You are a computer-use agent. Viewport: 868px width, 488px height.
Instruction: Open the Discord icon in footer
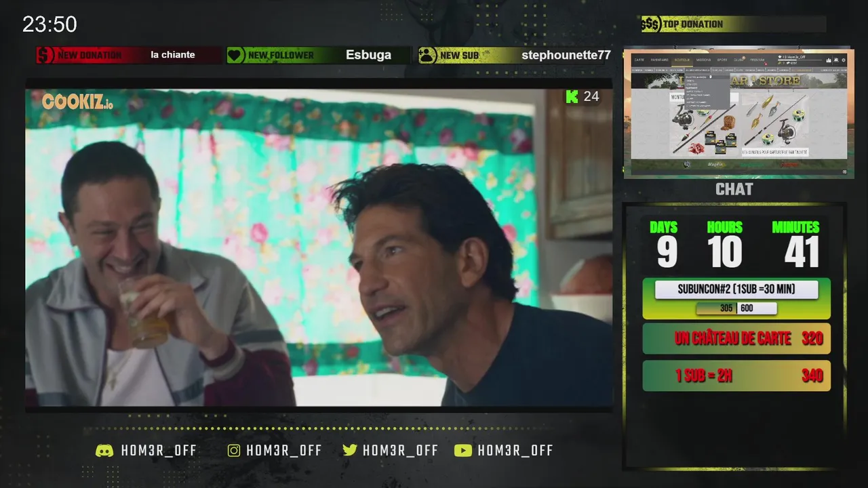point(104,451)
